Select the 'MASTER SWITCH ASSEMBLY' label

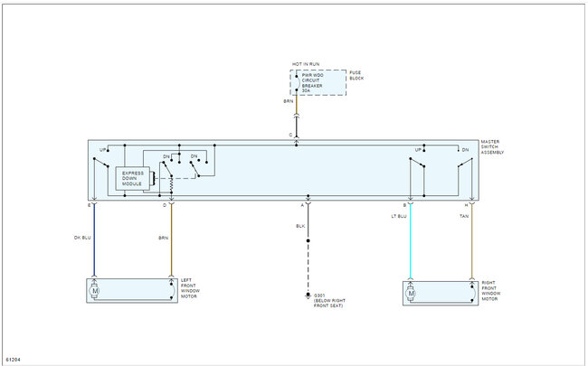(x=492, y=147)
